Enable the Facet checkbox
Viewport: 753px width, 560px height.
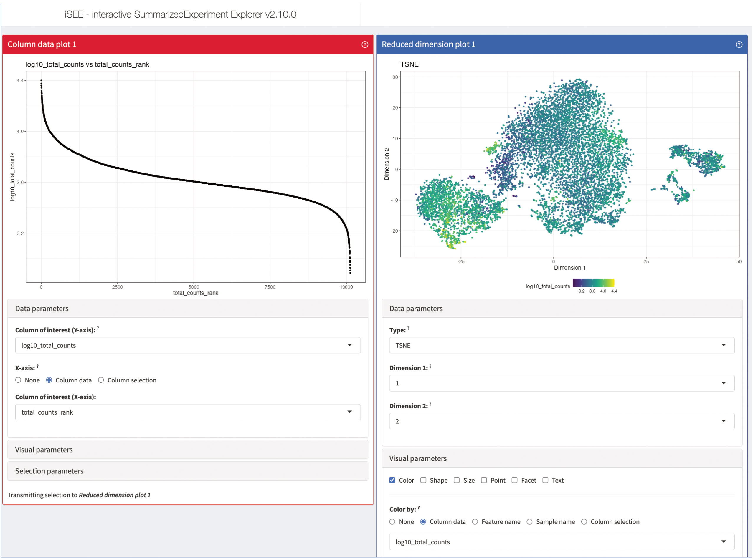click(515, 480)
